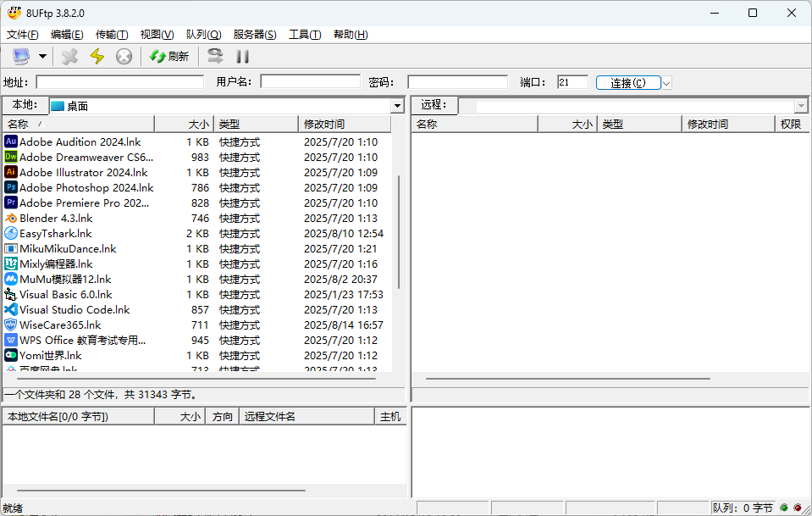Sort local files by 修改时间 column
812x516 pixels.
pyautogui.click(x=345, y=125)
